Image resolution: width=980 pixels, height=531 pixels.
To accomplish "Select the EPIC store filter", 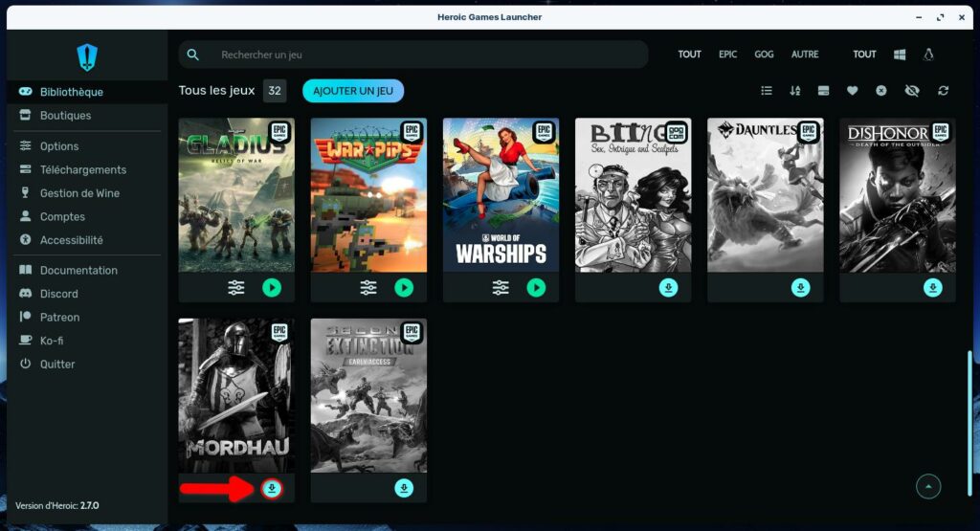I will (x=727, y=55).
